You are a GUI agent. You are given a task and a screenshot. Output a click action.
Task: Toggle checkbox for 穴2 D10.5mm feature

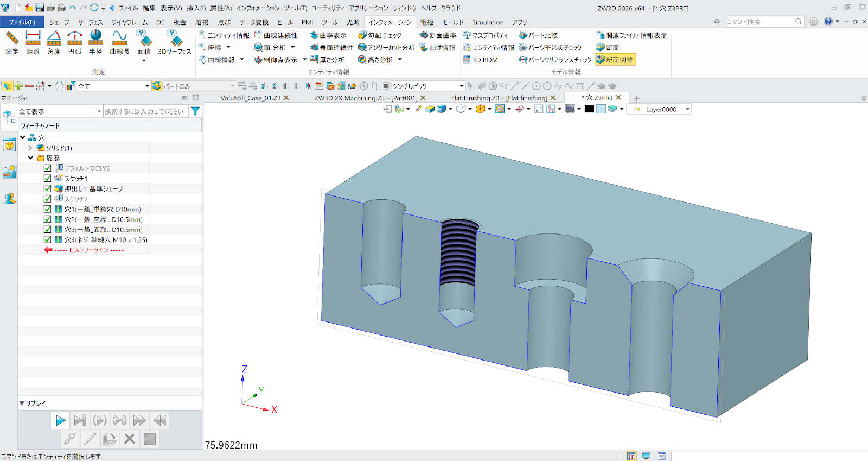(x=48, y=219)
